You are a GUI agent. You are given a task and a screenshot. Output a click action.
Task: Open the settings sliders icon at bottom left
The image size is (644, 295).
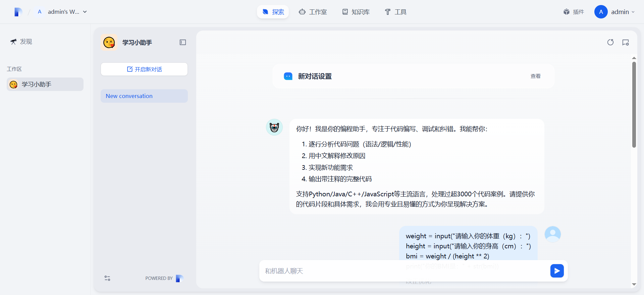[107, 278]
